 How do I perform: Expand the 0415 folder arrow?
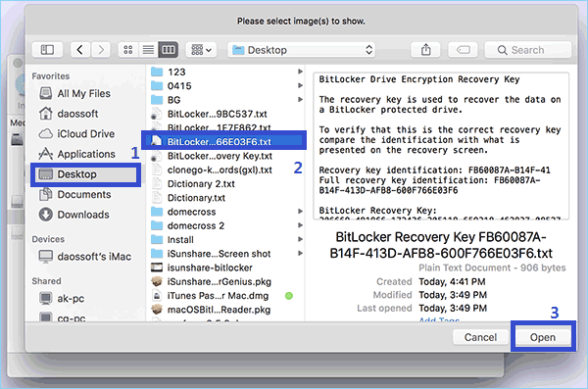300,85
